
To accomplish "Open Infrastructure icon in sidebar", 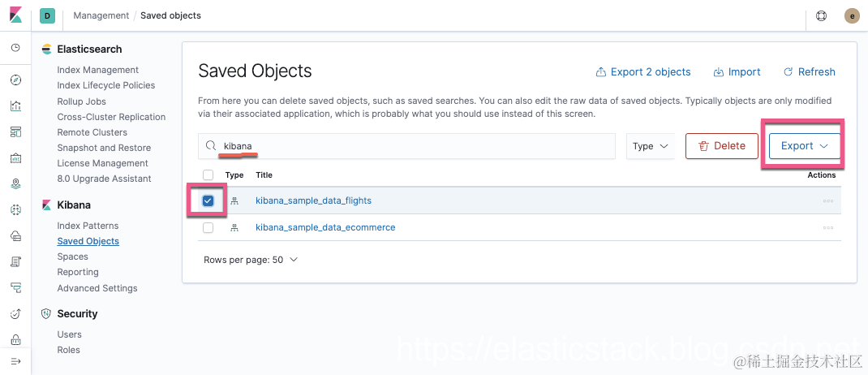I will pos(15,236).
